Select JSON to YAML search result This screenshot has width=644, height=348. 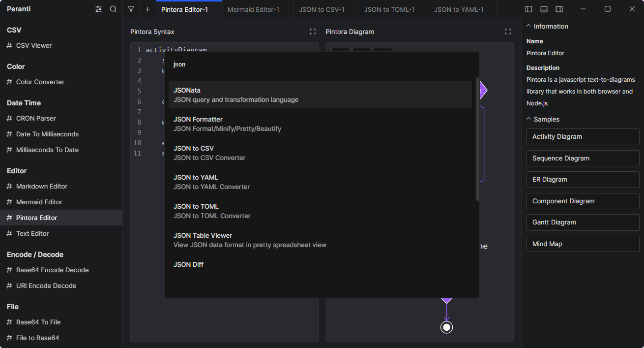point(320,182)
